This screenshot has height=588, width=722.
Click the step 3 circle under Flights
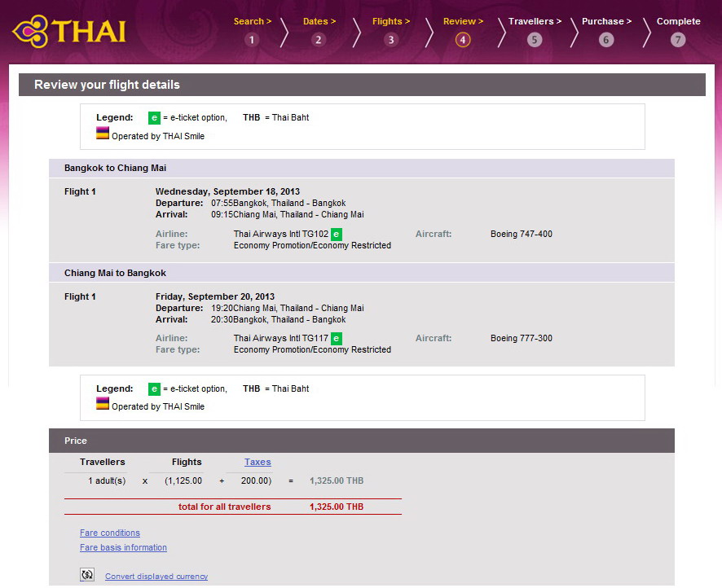click(391, 40)
